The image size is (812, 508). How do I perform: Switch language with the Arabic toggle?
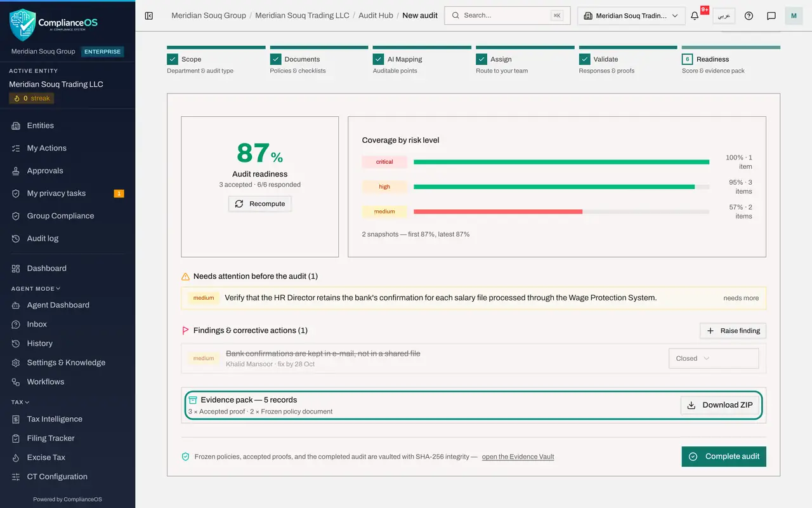[724, 16]
